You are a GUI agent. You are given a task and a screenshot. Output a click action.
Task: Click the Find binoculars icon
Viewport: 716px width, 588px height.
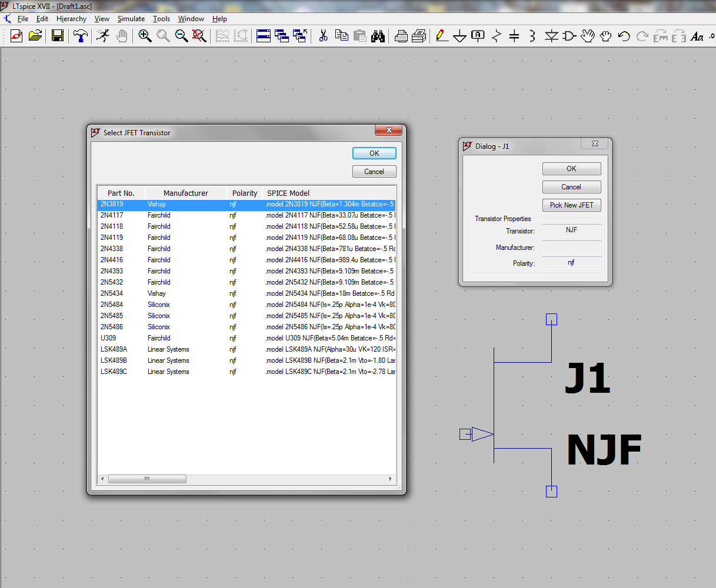point(378,36)
